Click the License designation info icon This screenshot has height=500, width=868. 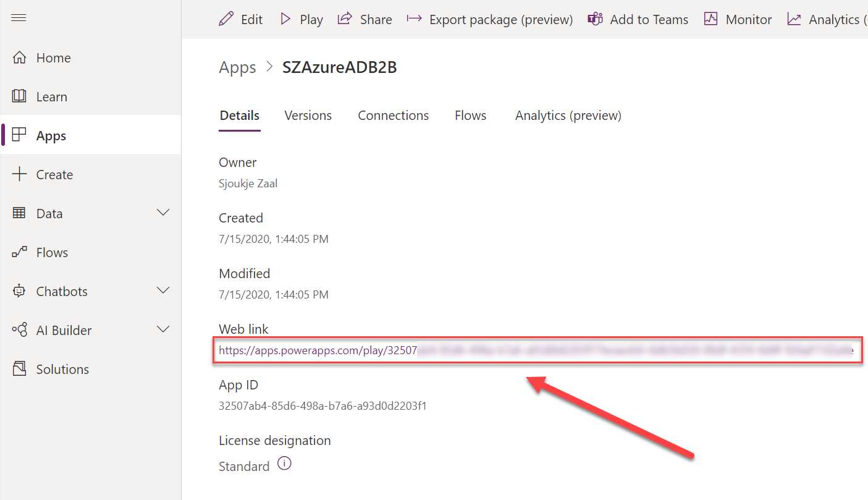(284, 464)
